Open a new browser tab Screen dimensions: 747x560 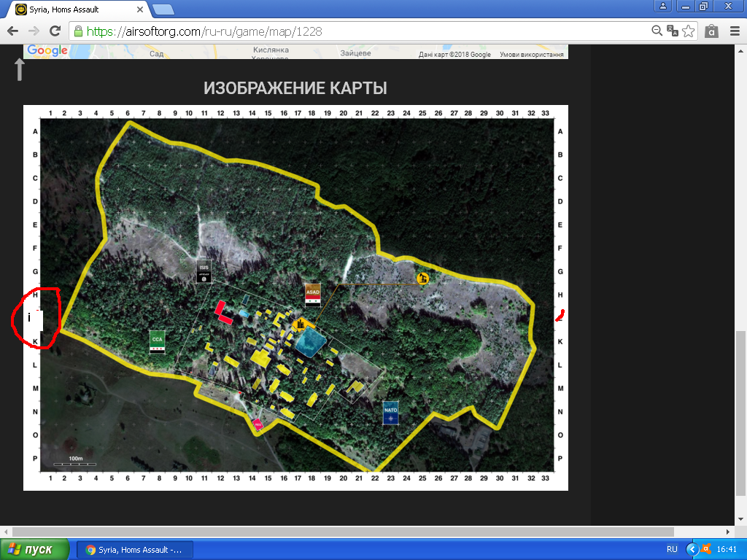coord(163,9)
